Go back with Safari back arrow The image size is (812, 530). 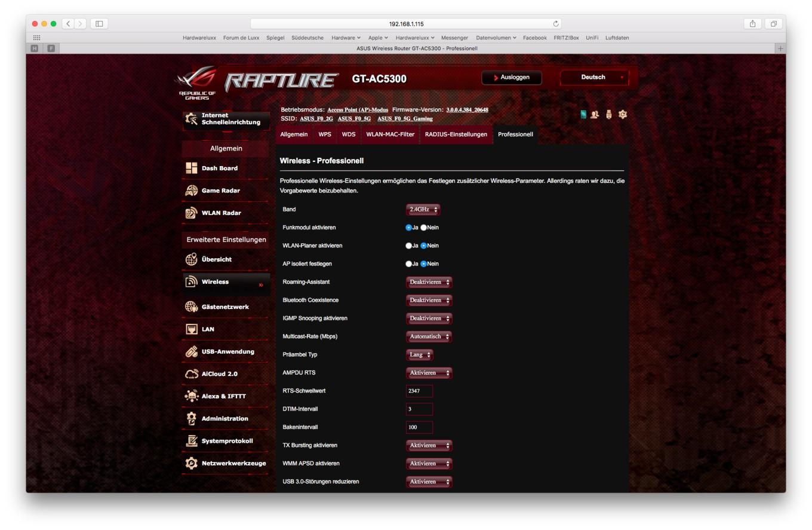(68, 24)
